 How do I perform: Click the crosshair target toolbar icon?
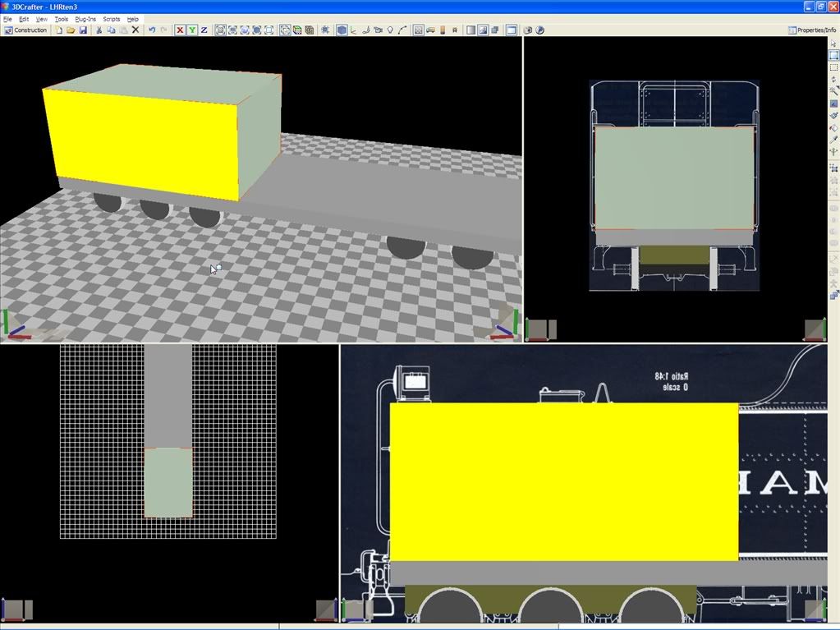(284, 30)
